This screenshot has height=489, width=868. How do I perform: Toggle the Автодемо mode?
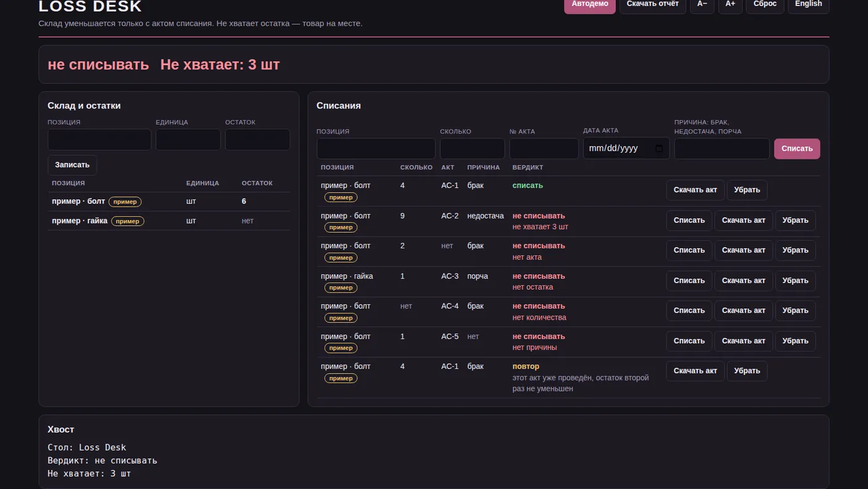pyautogui.click(x=590, y=4)
